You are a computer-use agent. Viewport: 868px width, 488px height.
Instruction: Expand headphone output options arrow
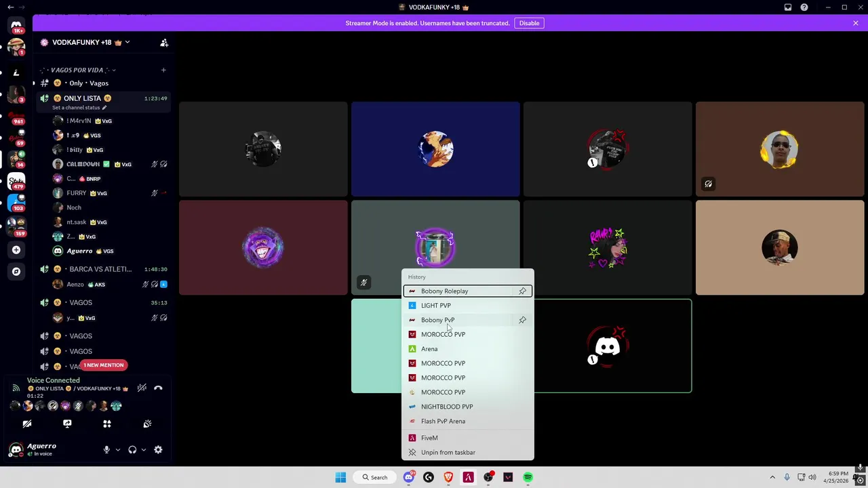pyautogui.click(x=143, y=449)
